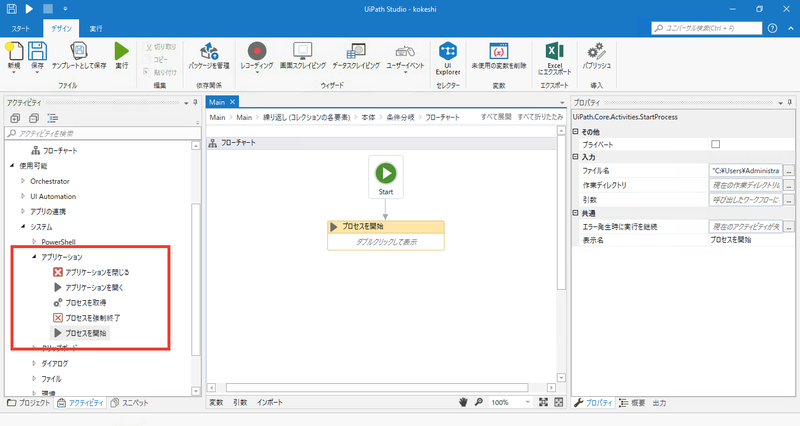Select アプリケーションを開く activity
This screenshot has height=426, width=800.
(88, 288)
